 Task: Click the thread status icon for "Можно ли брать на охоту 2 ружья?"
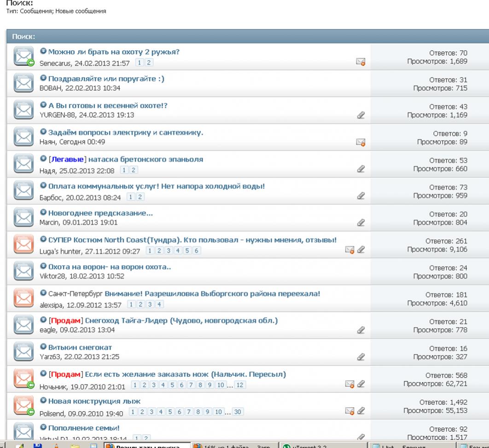point(23,57)
